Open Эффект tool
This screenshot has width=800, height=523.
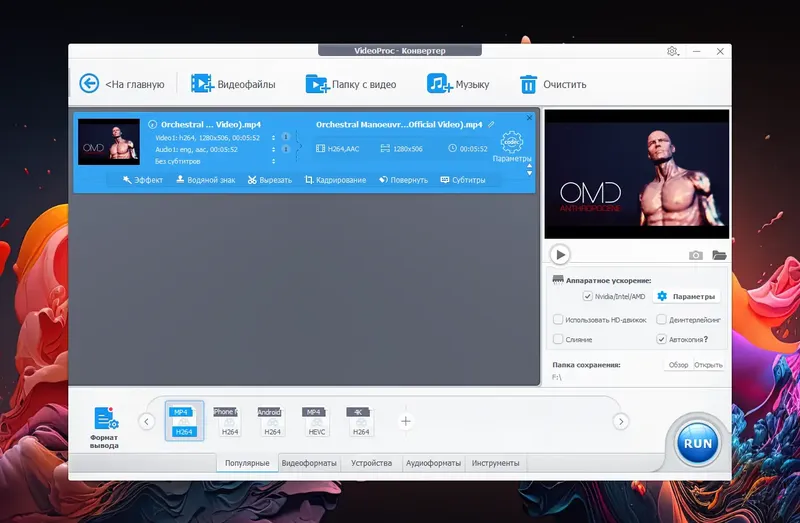coord(143,180)
